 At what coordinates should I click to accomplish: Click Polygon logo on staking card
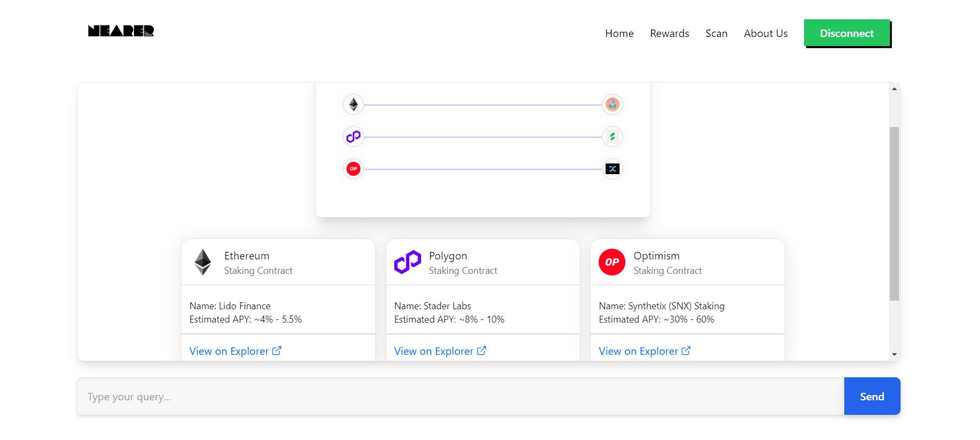pyautogui.click(x=408, y=262)
